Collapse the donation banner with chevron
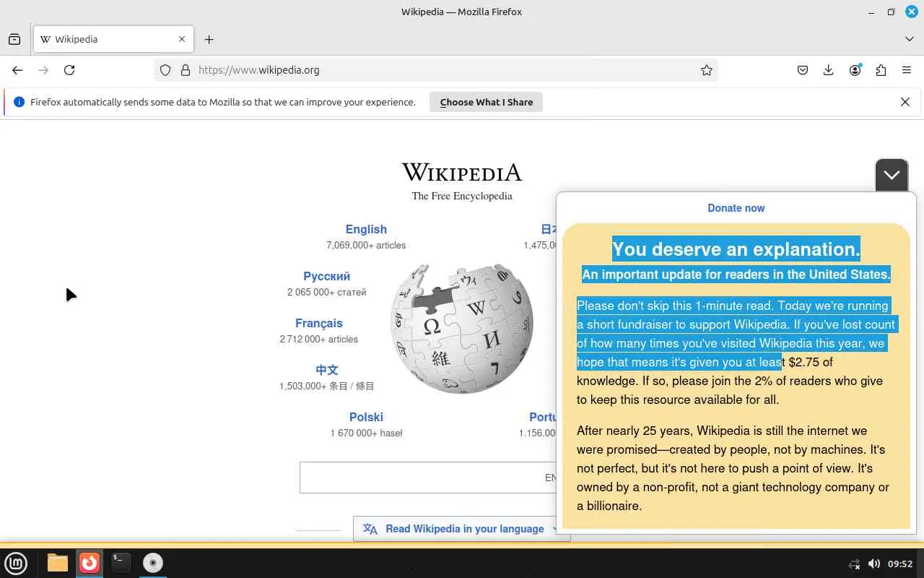Image resolution: width=924 pixels, height=578 pixels. [892, 175]
